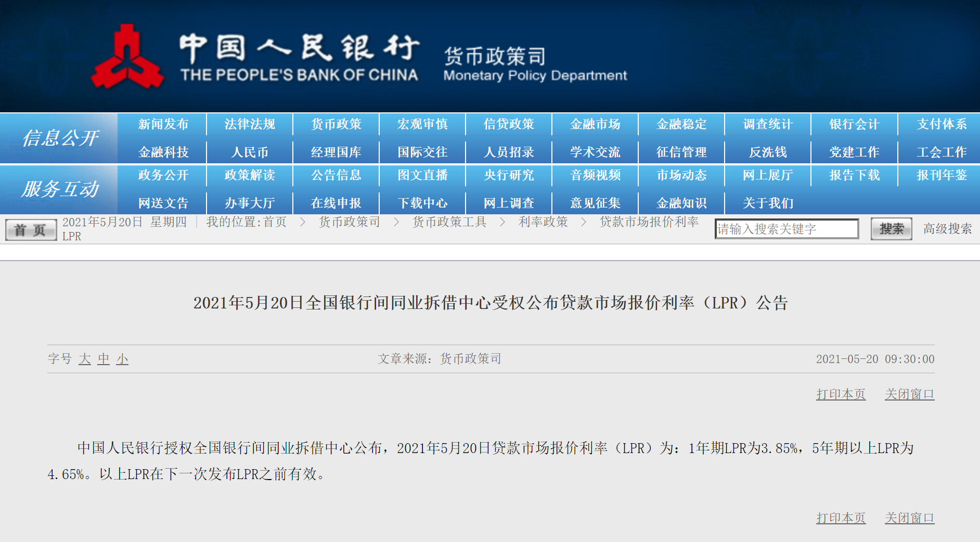This screenshot has height=542, width=980.
Task: Click the 下载中心 navigation entry
Action: (x=422, y=203)
